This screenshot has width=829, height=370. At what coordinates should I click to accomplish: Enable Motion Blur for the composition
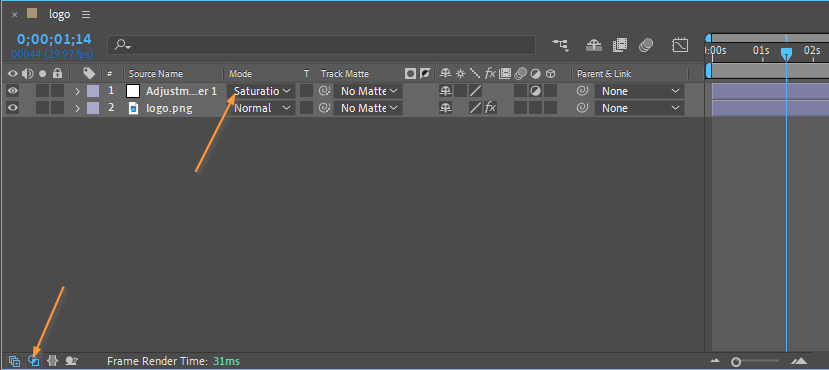646,45
